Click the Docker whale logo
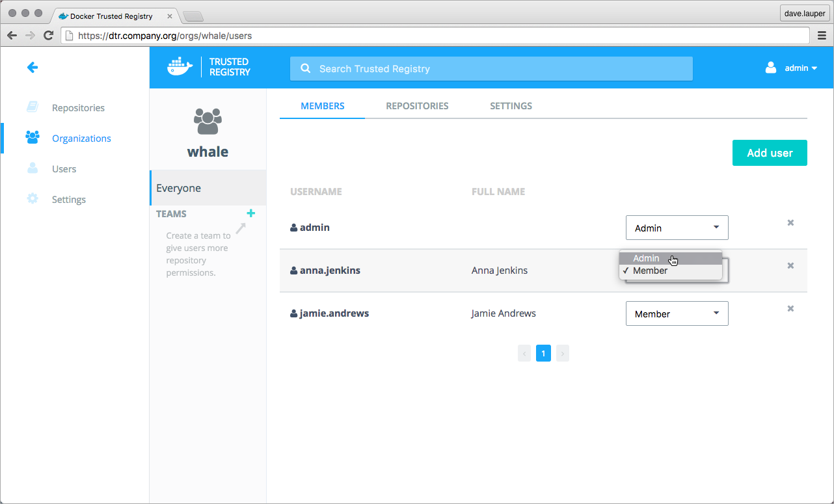This screenshot has height=504, width=834. click(180, 67)
